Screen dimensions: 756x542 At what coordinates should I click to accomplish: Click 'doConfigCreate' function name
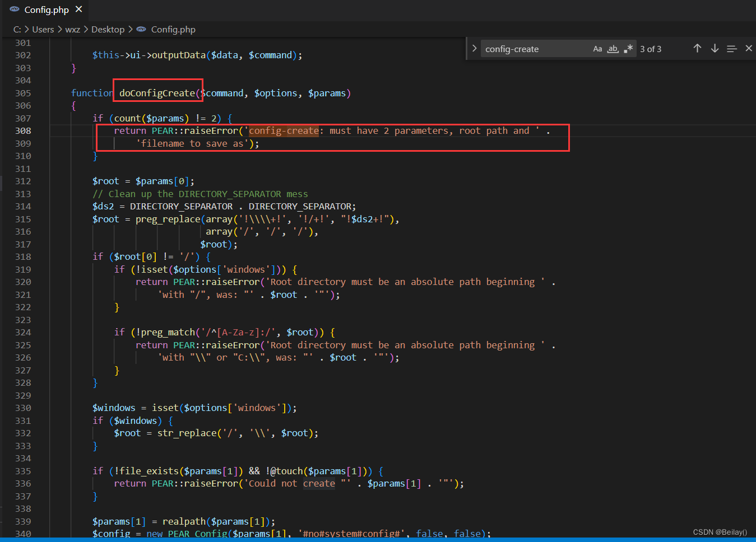(157, 94)
